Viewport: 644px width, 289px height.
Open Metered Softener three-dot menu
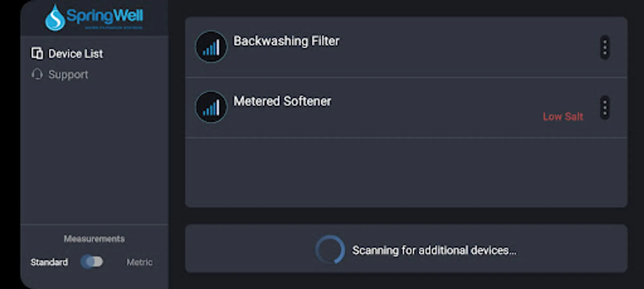click(604, 108)
